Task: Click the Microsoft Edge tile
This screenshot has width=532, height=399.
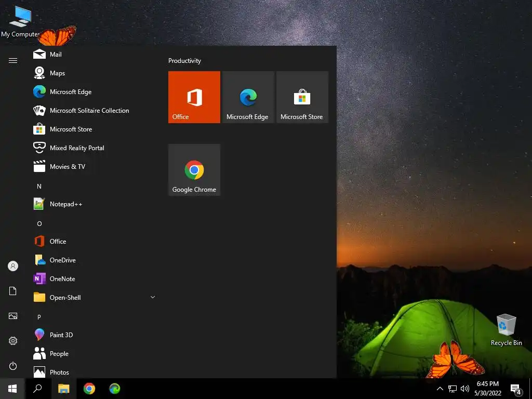Action: click(248, 97)
